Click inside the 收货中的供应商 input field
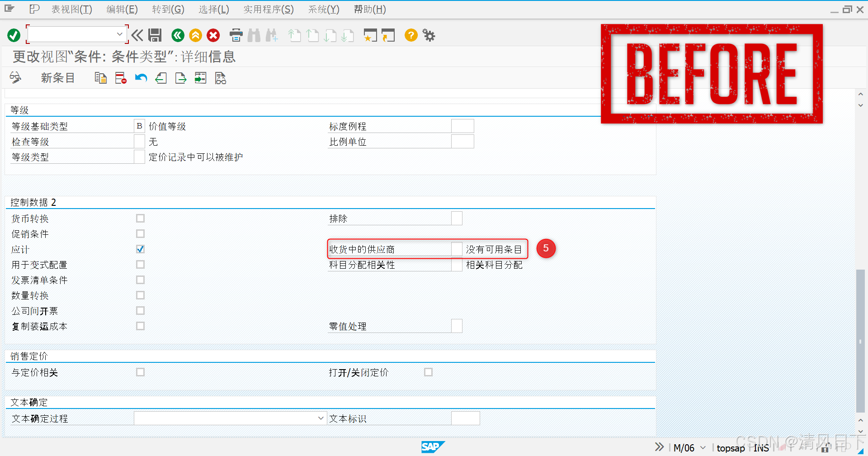Image resolution: width=868 pixels, height=456 pixels. click(457, 249)
